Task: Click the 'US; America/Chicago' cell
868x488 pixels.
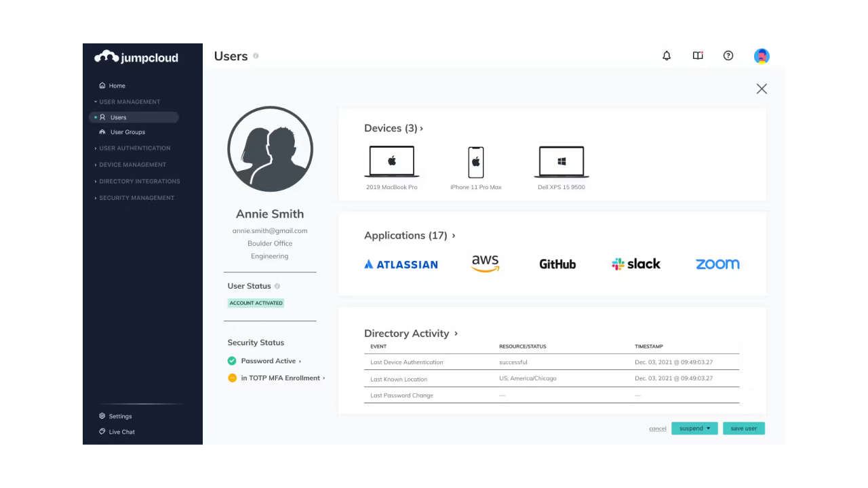Action: pyautogui.click(x=528, y=379)
